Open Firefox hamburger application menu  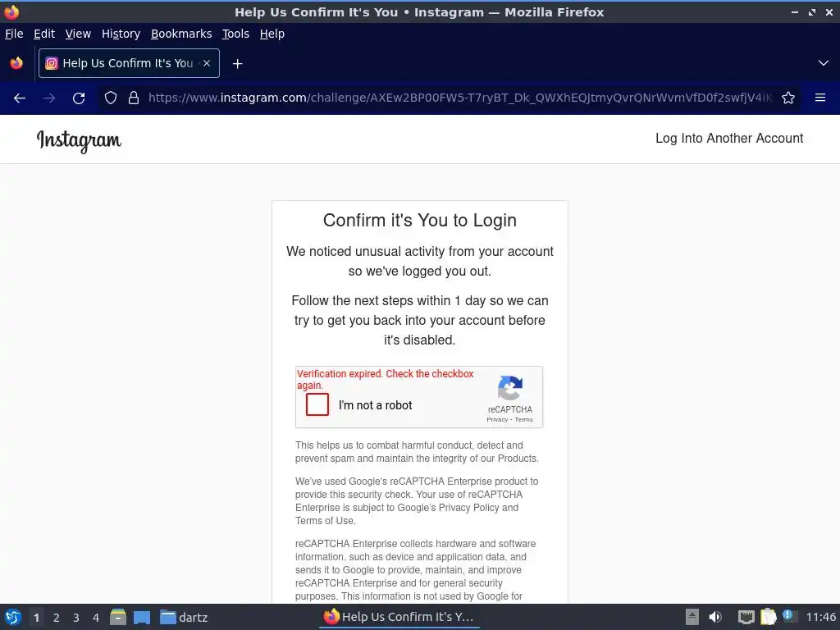819,98
